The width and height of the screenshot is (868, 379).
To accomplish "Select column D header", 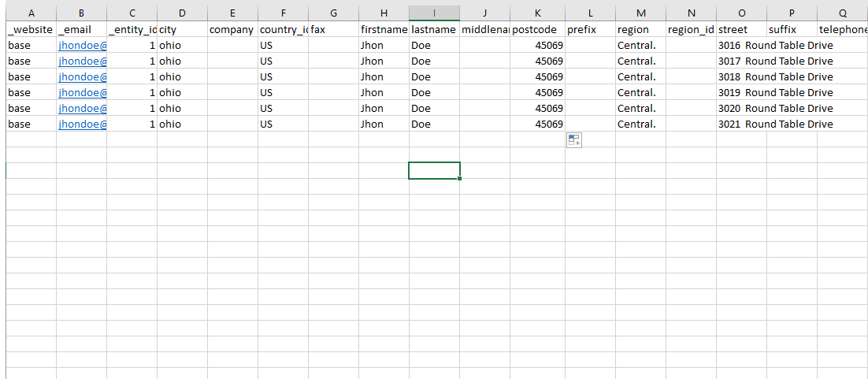I will click(x=182, y=13).
